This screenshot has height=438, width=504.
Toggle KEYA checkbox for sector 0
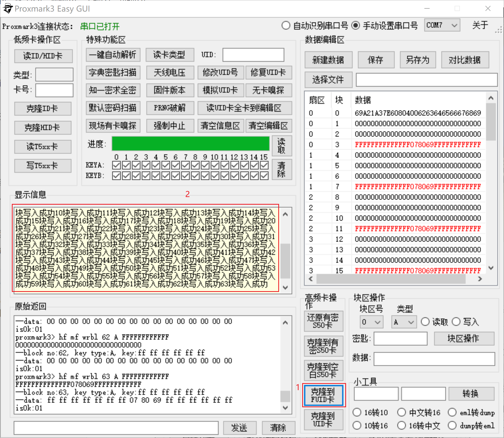116,166
